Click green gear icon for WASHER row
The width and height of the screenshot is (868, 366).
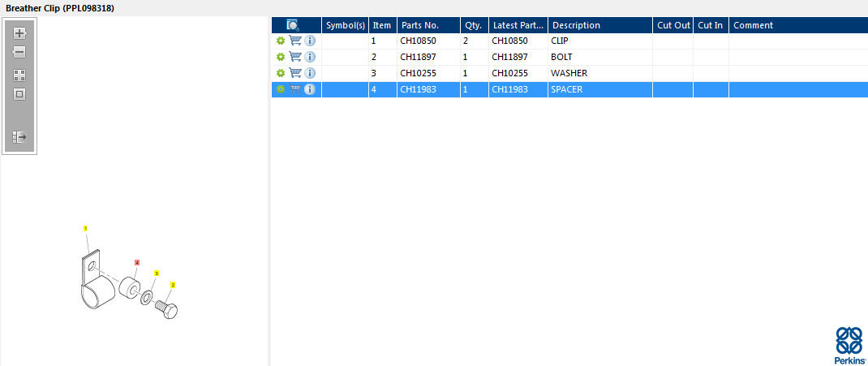[x=281, y=73]
